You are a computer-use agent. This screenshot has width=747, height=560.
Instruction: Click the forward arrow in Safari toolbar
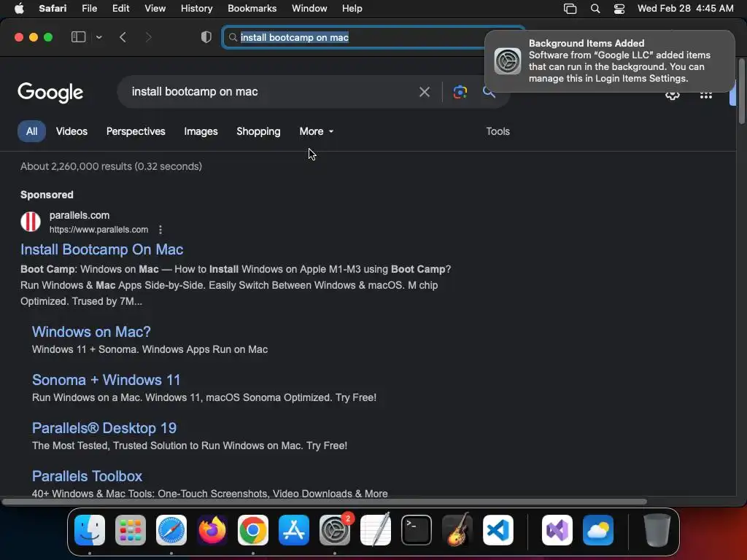[148, 37]
